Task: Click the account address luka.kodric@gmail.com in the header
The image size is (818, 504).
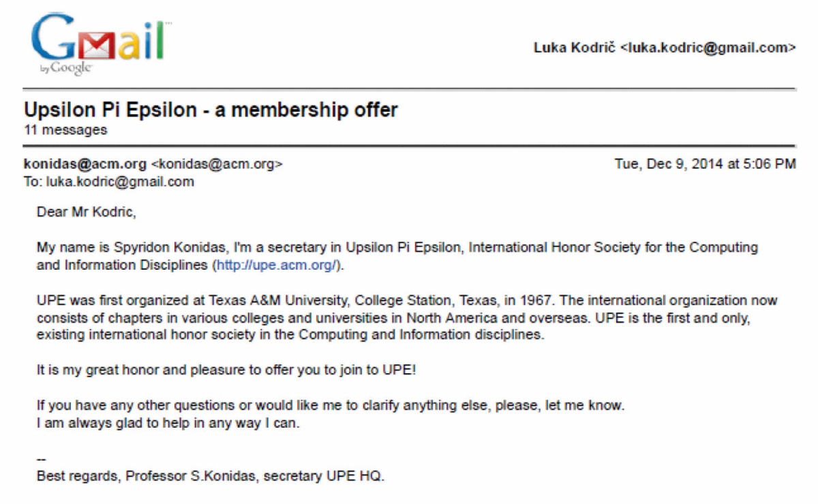Action: click(708, 48)
